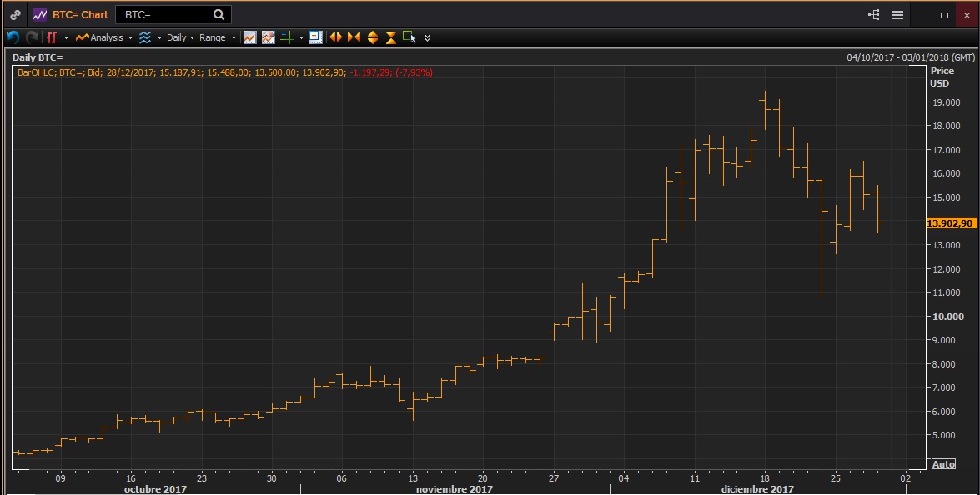980x495 pixels.
Task: Maximize the chart window
Action: [944, 15]
